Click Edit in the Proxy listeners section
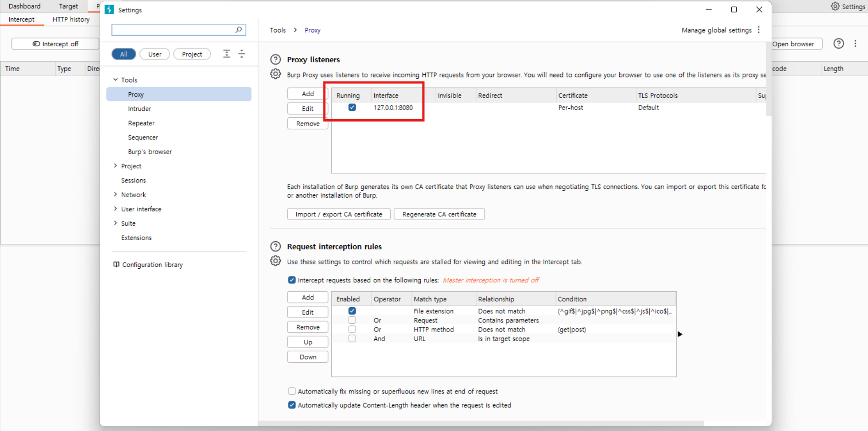Image resolution: width=868 pixels, height=431 pixels. point(308,109)
